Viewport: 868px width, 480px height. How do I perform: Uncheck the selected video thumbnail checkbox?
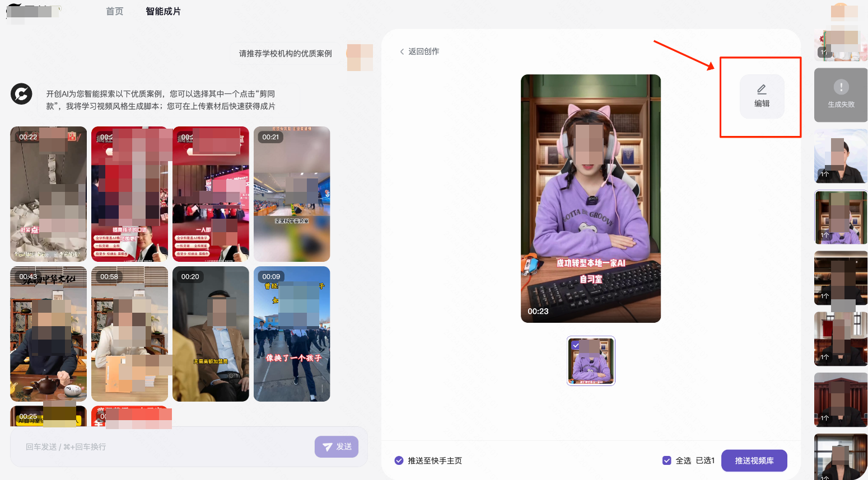[x=575, y=345]
